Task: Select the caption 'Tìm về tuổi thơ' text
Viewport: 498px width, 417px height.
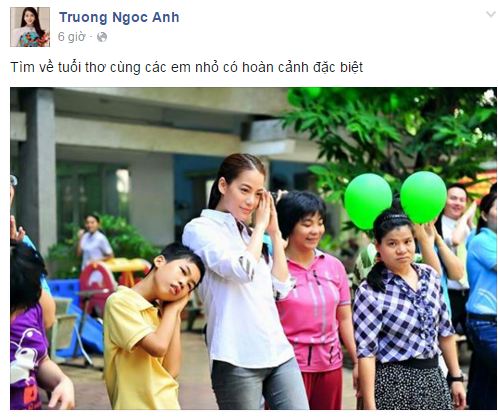Action: coord(58,67)
